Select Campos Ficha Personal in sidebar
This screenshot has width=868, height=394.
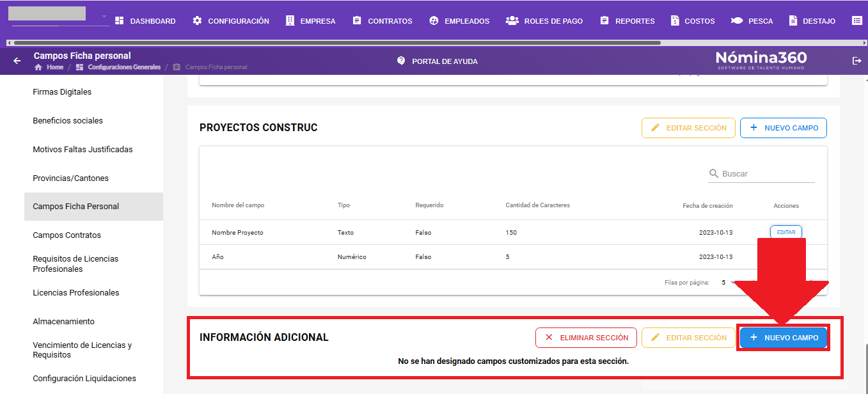pos(93,207)
